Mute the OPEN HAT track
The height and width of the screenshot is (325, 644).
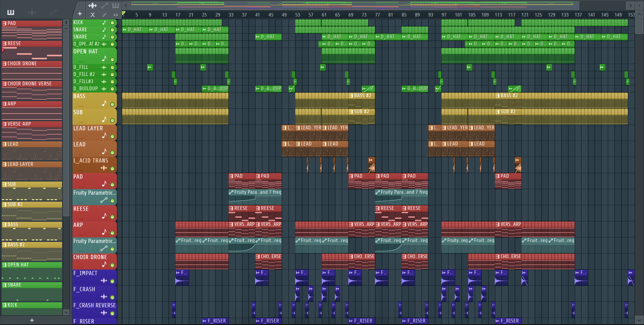coord(112,60)
